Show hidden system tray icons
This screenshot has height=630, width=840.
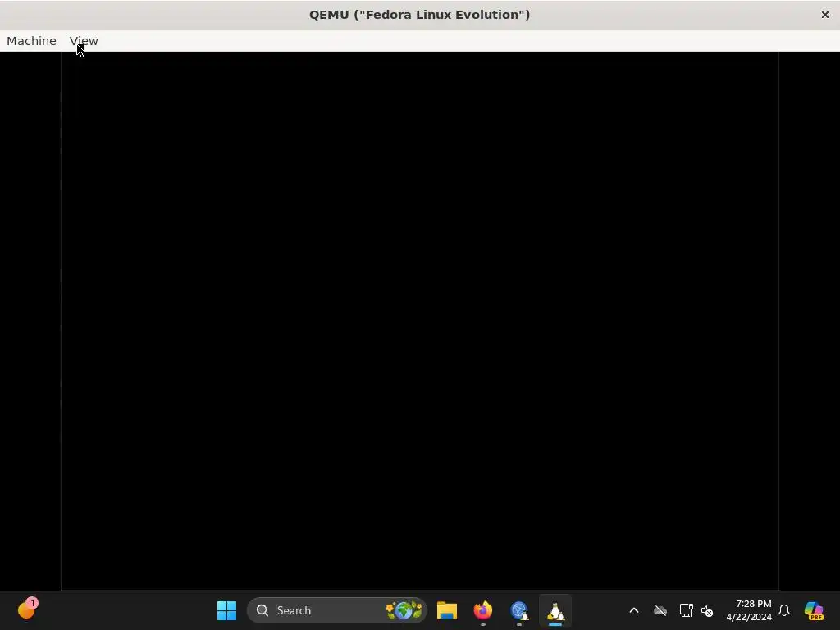click(x=634, y=610)
